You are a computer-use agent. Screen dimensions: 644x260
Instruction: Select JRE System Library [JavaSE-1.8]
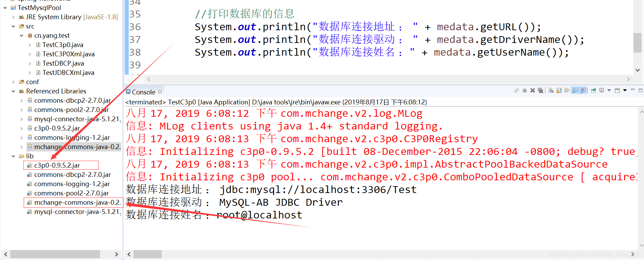[72, 17]
